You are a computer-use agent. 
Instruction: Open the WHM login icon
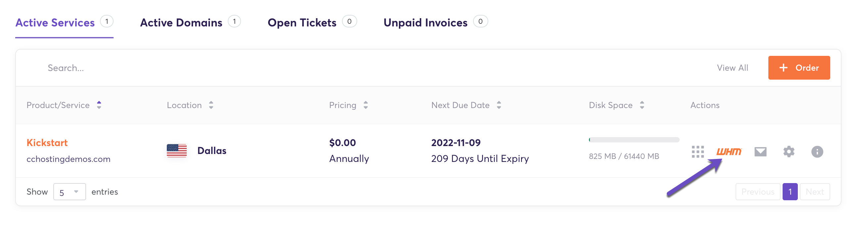coord(729,152)
